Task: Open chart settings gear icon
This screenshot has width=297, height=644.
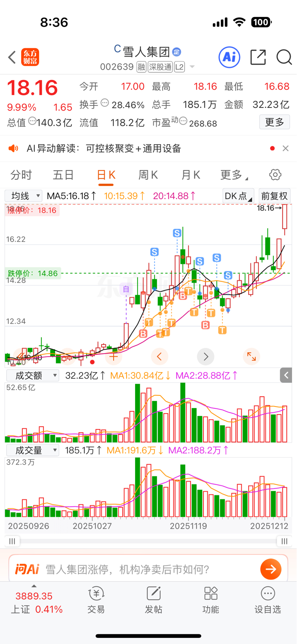Action: click(275, 175)
